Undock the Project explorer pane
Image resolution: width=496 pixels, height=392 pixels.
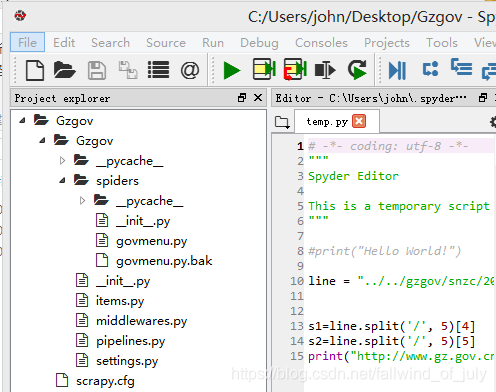pyautogui.click(x=242, y=98)
